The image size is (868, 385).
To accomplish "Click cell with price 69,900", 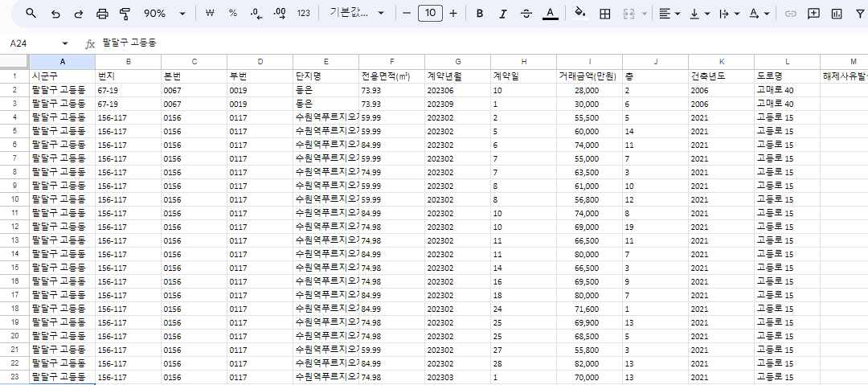I will tap(590, 323).
